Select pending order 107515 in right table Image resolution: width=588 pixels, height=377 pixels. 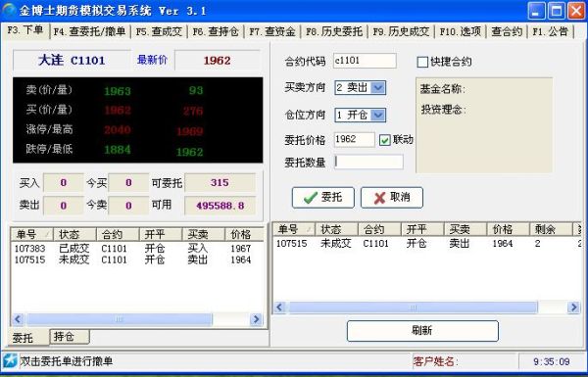coord(426,244)
